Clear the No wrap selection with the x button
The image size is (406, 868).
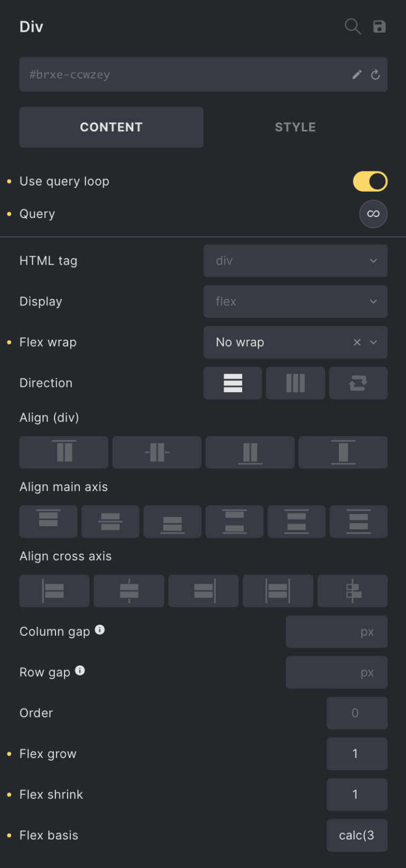[x=357, y=342]
